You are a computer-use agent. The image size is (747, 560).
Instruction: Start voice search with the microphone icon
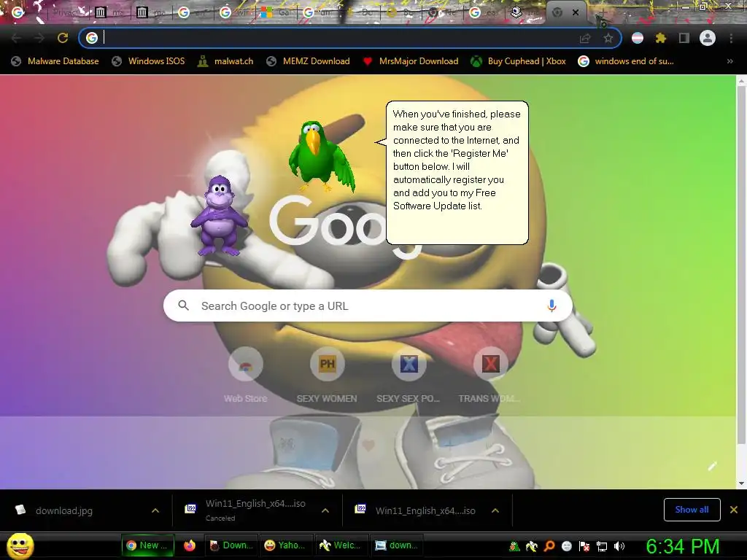tap(551, 306)
